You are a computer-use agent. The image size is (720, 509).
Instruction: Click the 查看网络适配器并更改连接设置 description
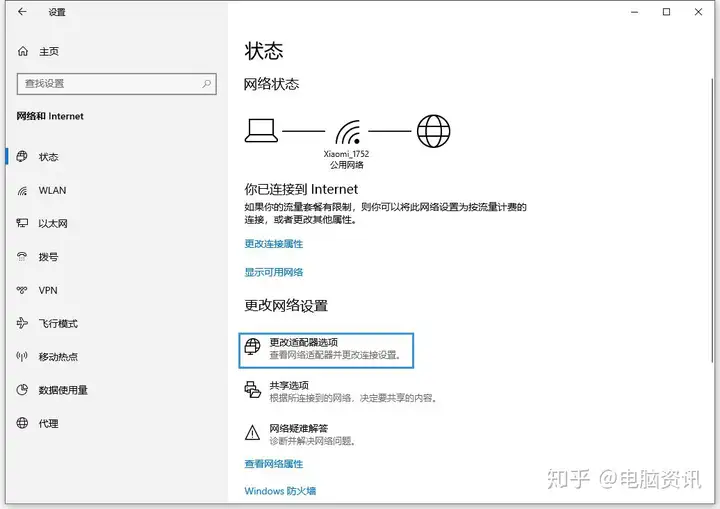click(x=335, y=355)
